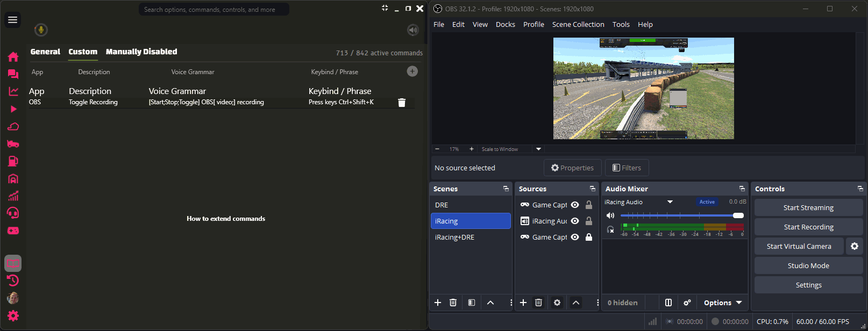
Task: Open the OBS File menu
Action: click(x=439, y=24)
